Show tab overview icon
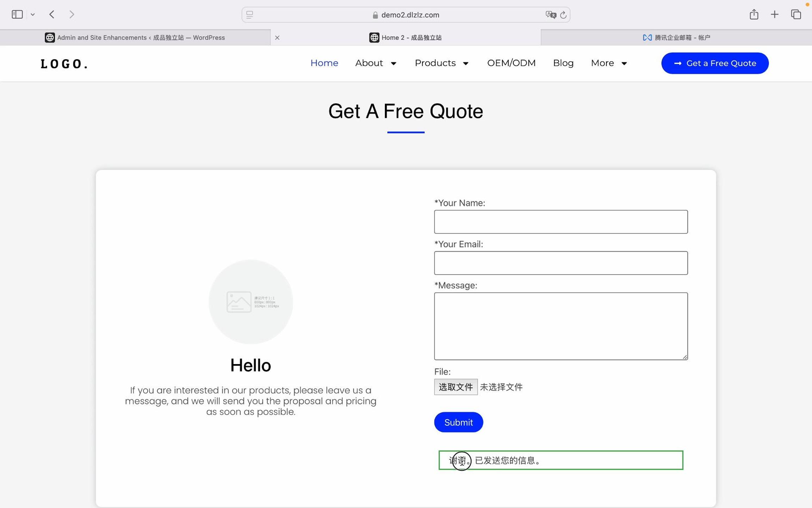Image resolution: width=812 pixels, height=508 pixels. (796, 14)
